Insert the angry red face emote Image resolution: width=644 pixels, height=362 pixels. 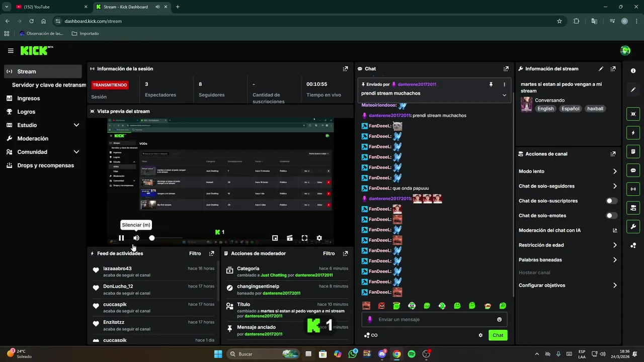click(381, 306)
